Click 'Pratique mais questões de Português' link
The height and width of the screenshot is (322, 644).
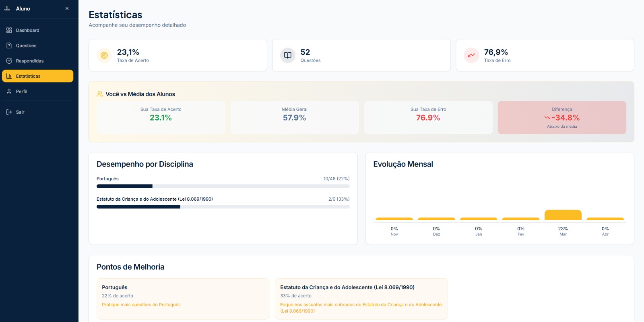[141, 305]
